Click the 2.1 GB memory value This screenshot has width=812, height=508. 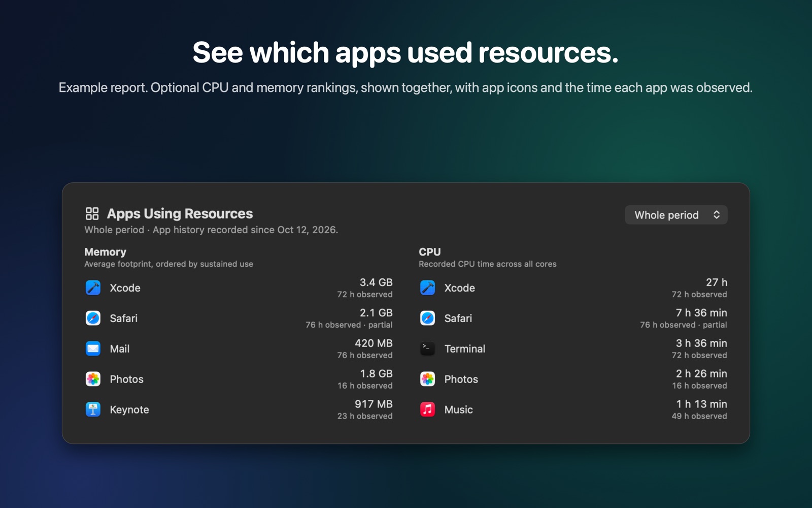(x=376, y=312)
